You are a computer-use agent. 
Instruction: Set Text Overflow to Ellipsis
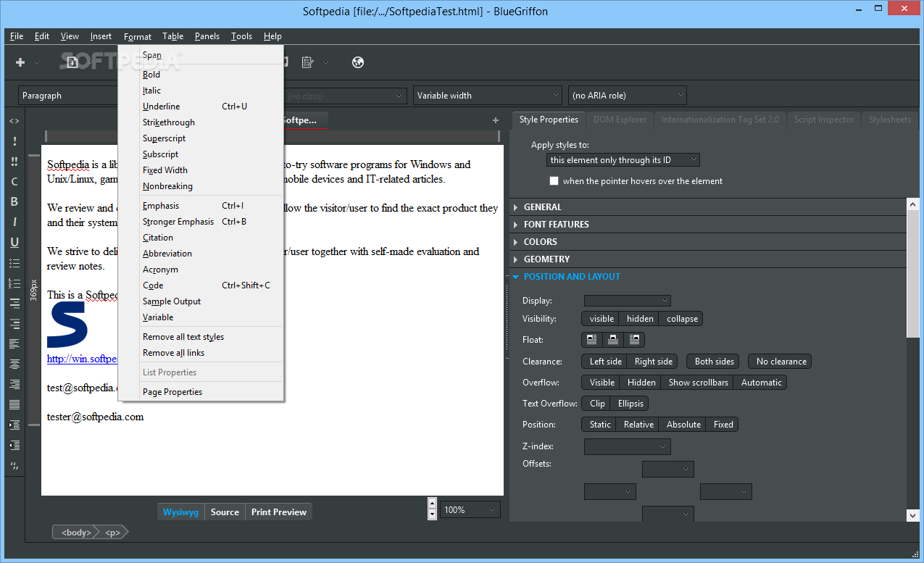pos(630,404)
